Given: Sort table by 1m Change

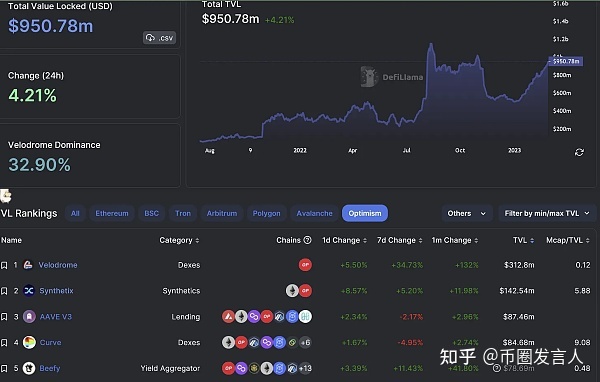Looking at the screenshot, I should [x=455, y=240].
